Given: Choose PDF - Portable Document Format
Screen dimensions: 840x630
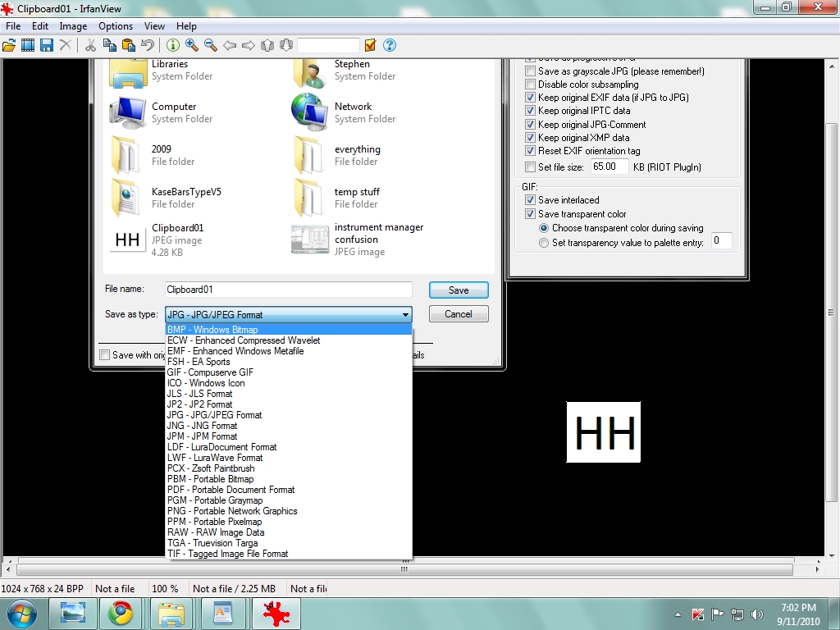Looking at the screenshot, I should pyautogui.click(x=289, y=490).
